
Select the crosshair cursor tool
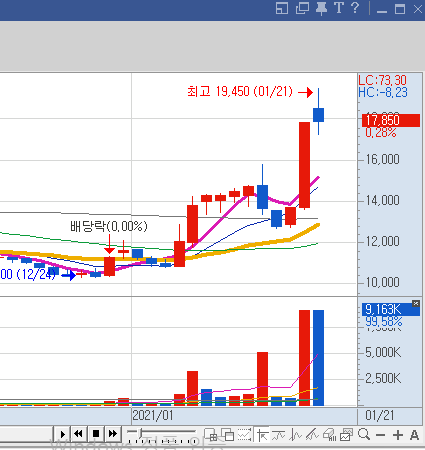pyautogui.click(x=262, y=435)
